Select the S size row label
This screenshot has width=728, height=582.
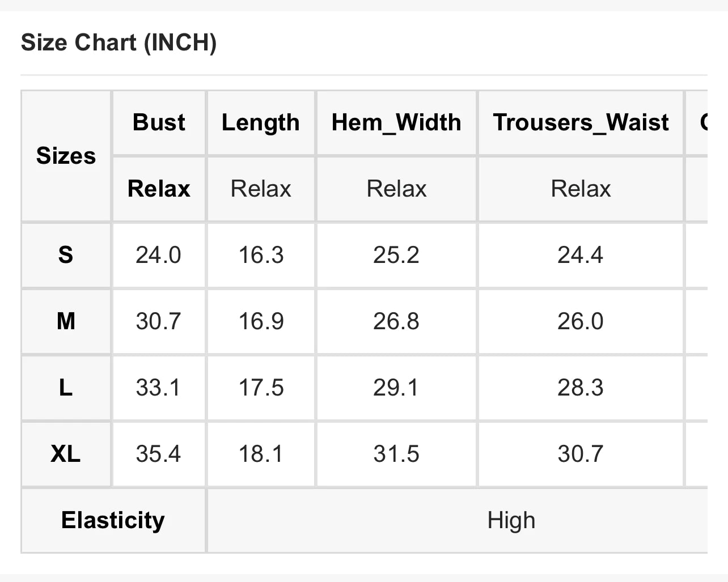tap(66, 255)
